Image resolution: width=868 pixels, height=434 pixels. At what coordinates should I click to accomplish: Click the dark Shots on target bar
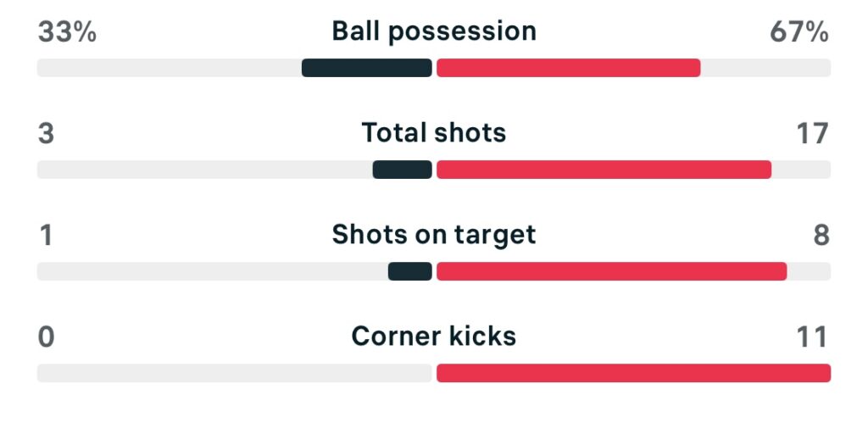[410, 271]
